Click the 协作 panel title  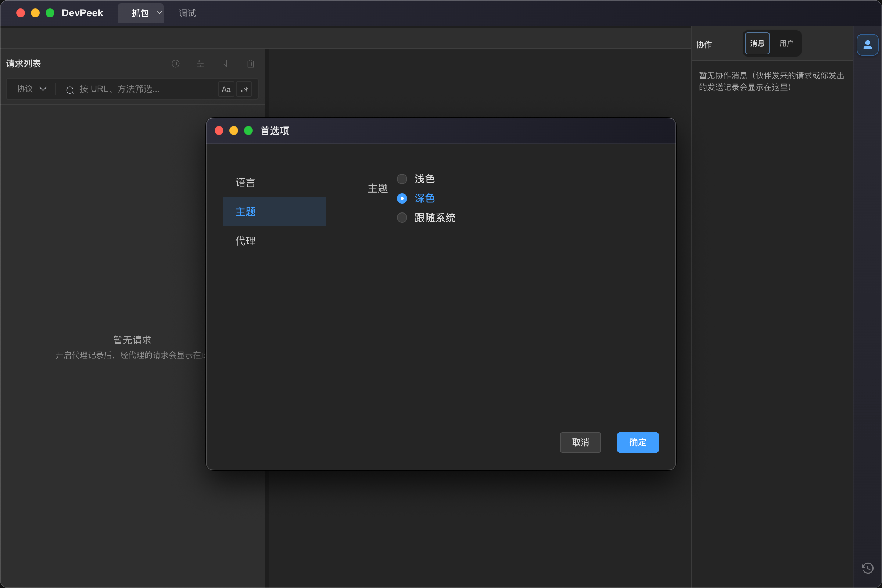click(x=704, y=44)
